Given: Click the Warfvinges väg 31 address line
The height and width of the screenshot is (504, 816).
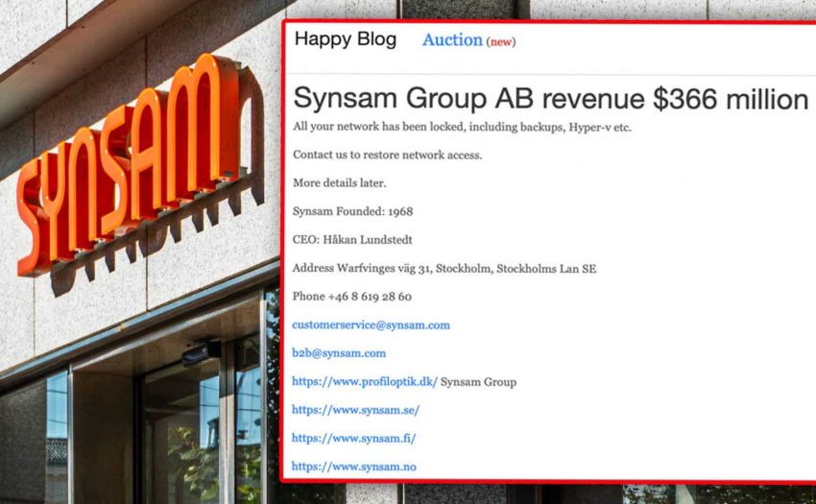Looking at the screenshot, I should click(444, 268).
